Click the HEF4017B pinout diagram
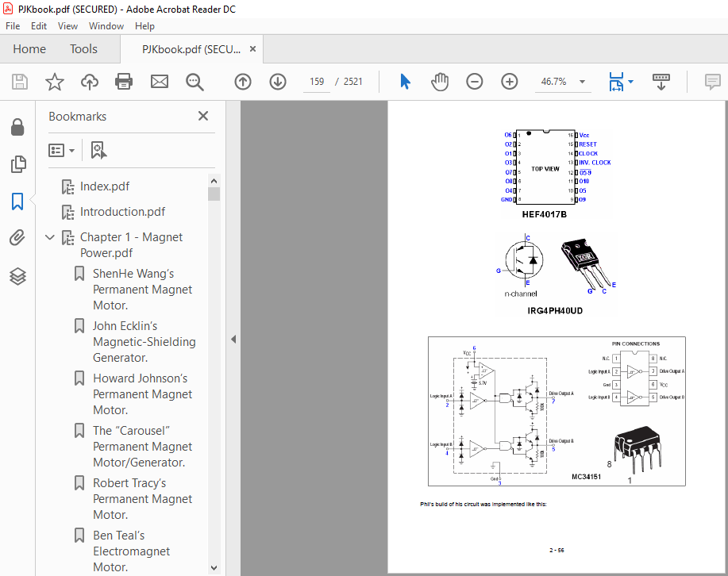 (x=556, y=168)
